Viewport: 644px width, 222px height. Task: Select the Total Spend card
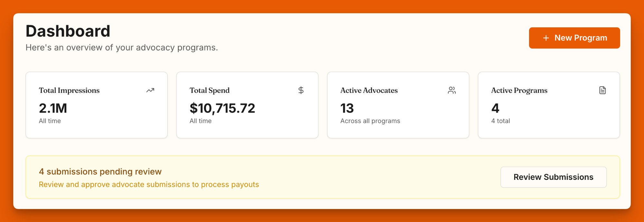click(x=247, y=105)
